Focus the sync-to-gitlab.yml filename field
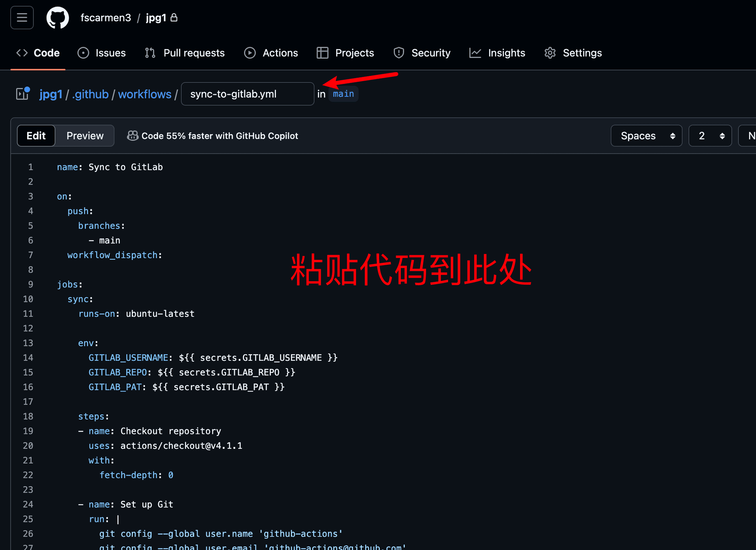756x550 pixels. click(x=247, y=94)
